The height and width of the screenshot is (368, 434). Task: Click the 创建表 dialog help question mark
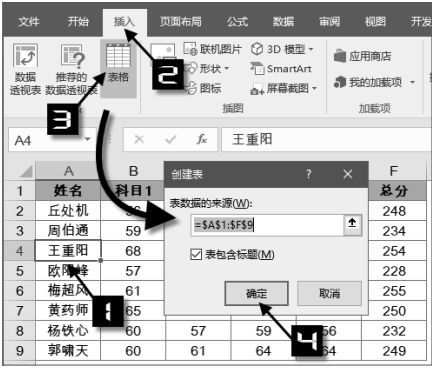tap(309, 174)
